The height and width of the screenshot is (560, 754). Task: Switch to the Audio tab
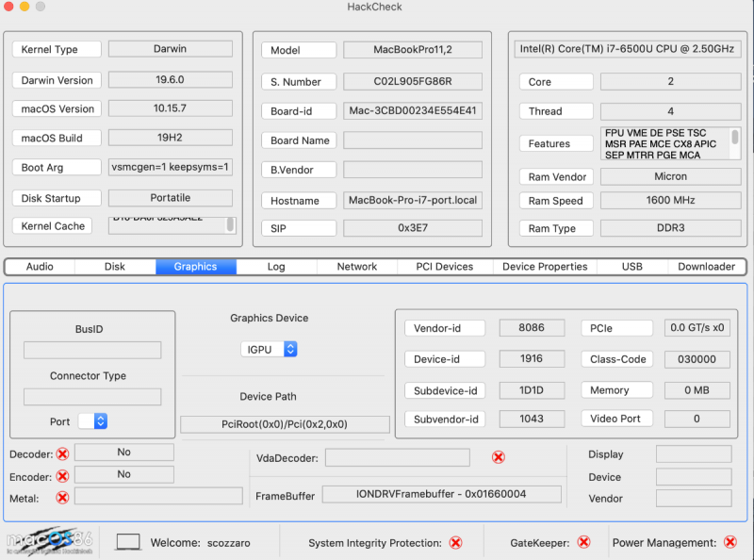pyautogui.click(x=40, y=267)
